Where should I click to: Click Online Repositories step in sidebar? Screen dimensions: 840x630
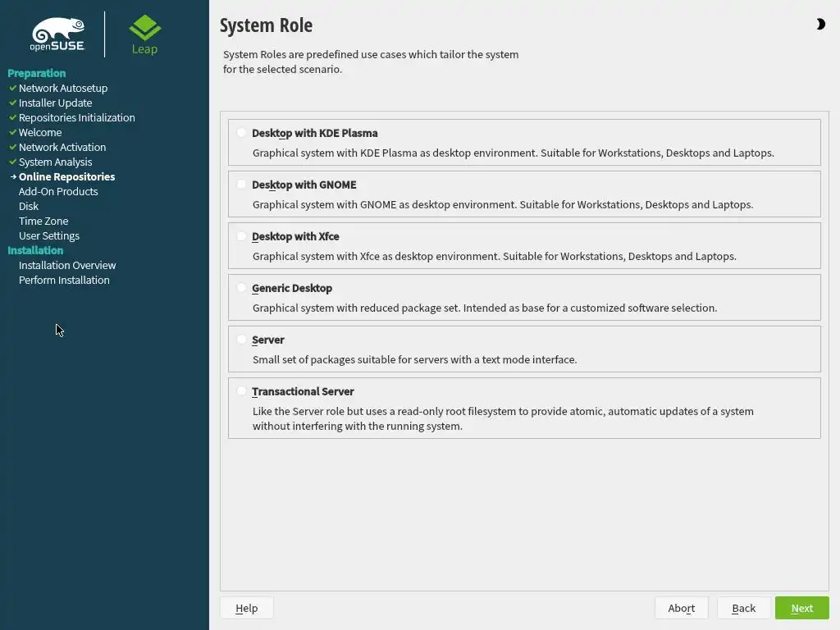click(66, 176)
